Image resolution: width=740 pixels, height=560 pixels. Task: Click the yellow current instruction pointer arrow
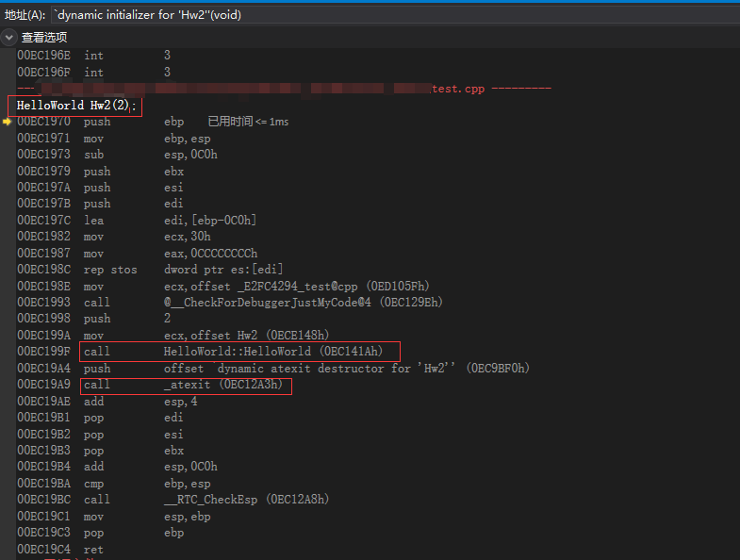pos(8,122)
